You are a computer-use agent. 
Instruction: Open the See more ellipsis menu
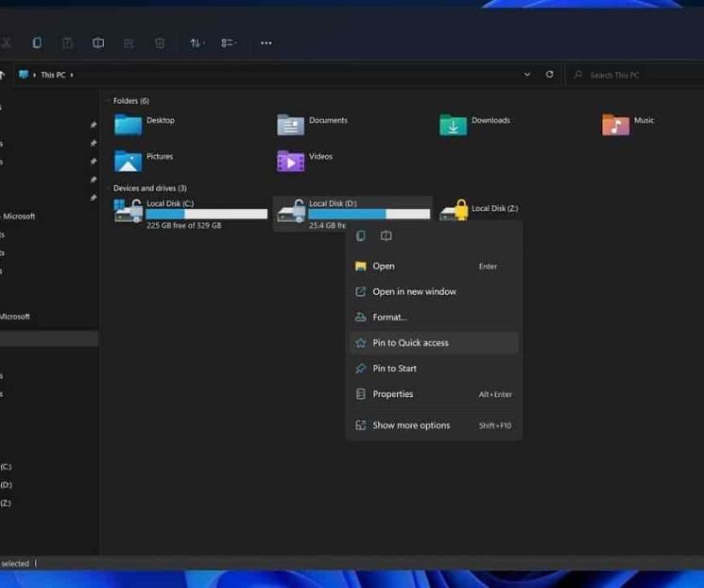[266, 43]
